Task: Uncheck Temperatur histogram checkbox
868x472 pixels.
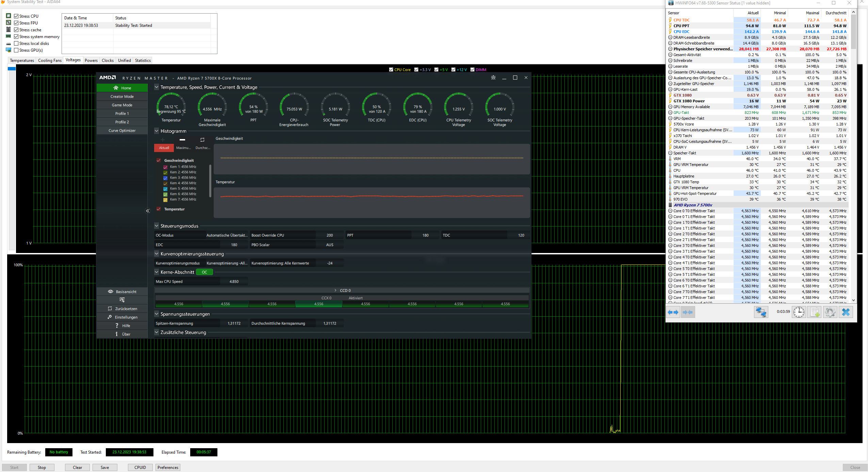Action: tap(159, 209)
